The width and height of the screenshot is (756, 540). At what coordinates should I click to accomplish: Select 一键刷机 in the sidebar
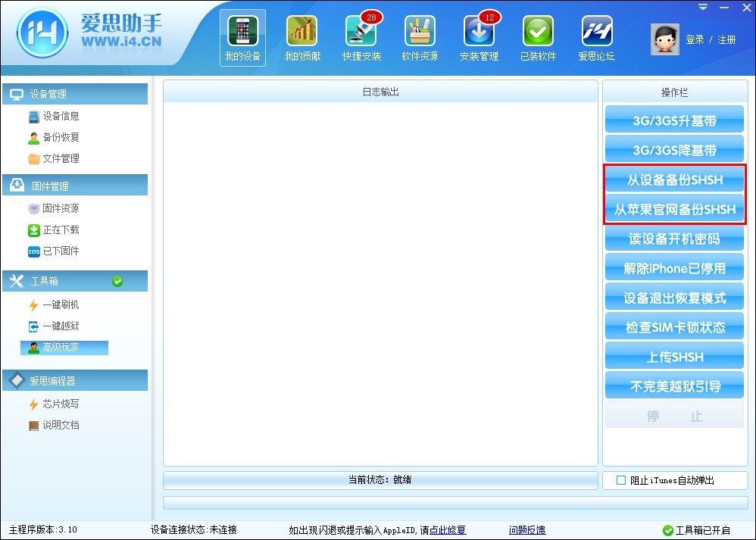tap(54, 304)
